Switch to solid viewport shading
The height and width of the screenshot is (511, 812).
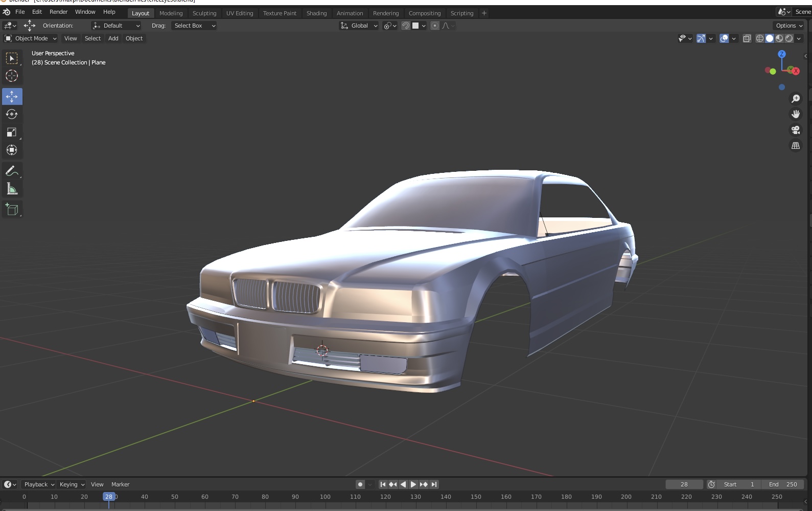[770, 38]
